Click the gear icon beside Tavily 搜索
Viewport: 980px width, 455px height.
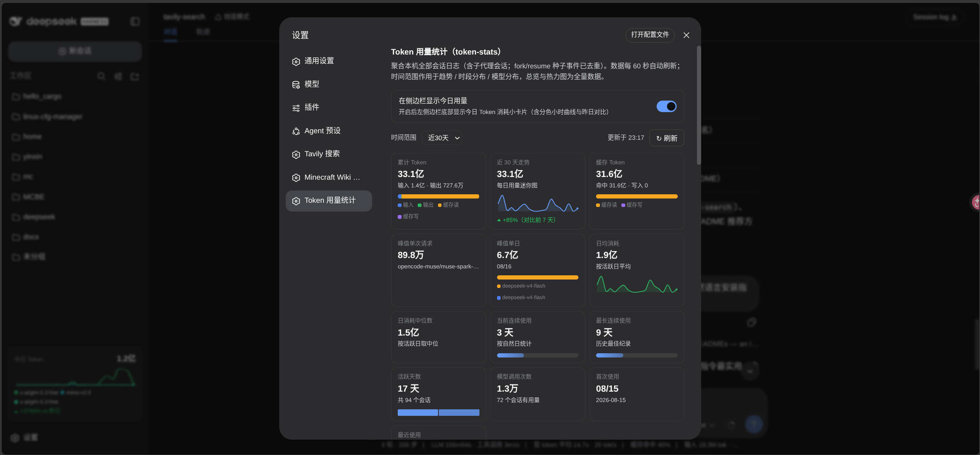click(x=296, y=155)
